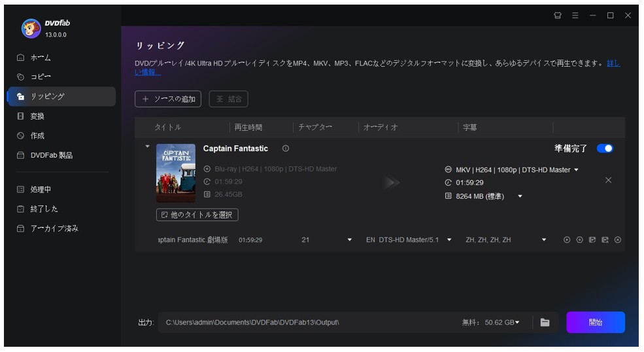Click 他のタイトルを選択 button
The height and width of the screenshot is (352, 644).
[197, 215]
